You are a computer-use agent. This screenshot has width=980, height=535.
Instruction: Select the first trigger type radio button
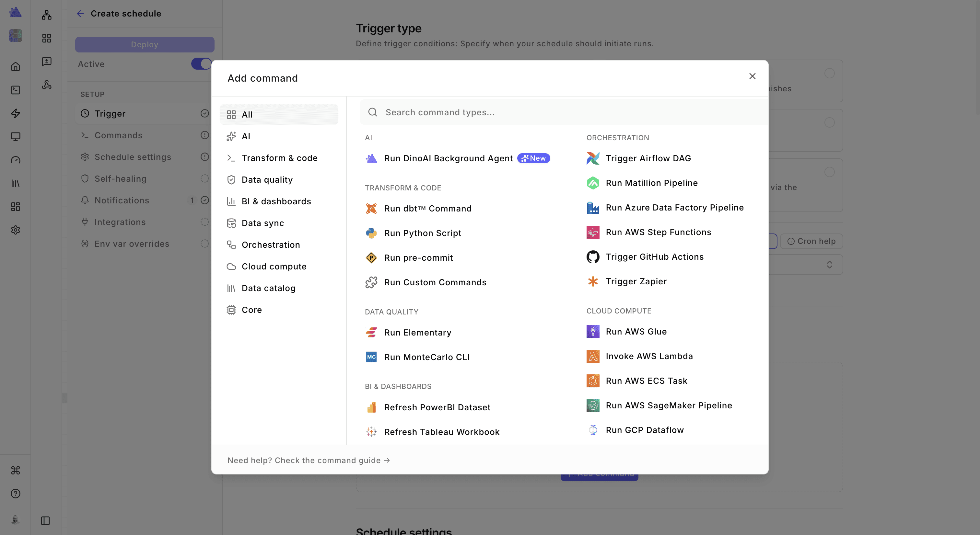coord(829,73)
